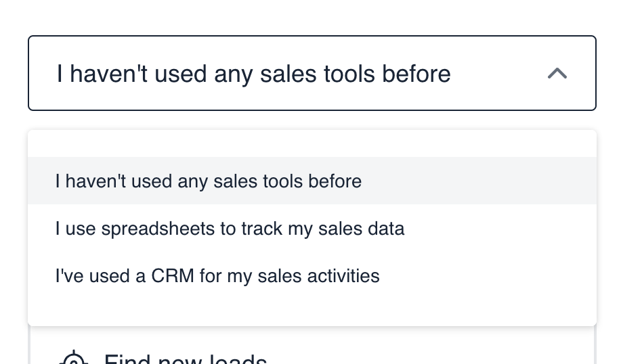Click blank area right of the spreadsheets option
The image size is (642, 364).
pos(500,228)
